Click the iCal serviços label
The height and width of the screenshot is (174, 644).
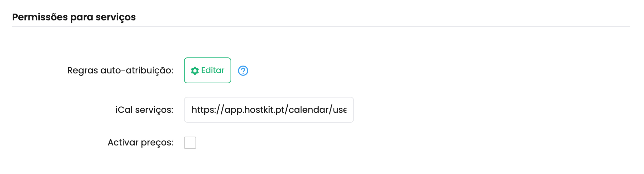click(144, 110)
